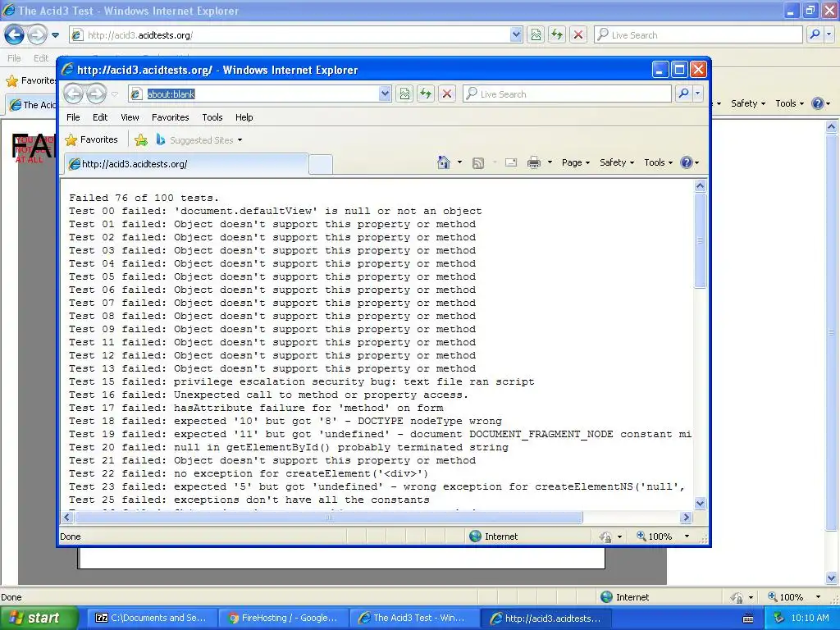Open main window zoom 100% dropdown in status bar
This screenshot has width=840, height=630.
[x=818, y=597]
